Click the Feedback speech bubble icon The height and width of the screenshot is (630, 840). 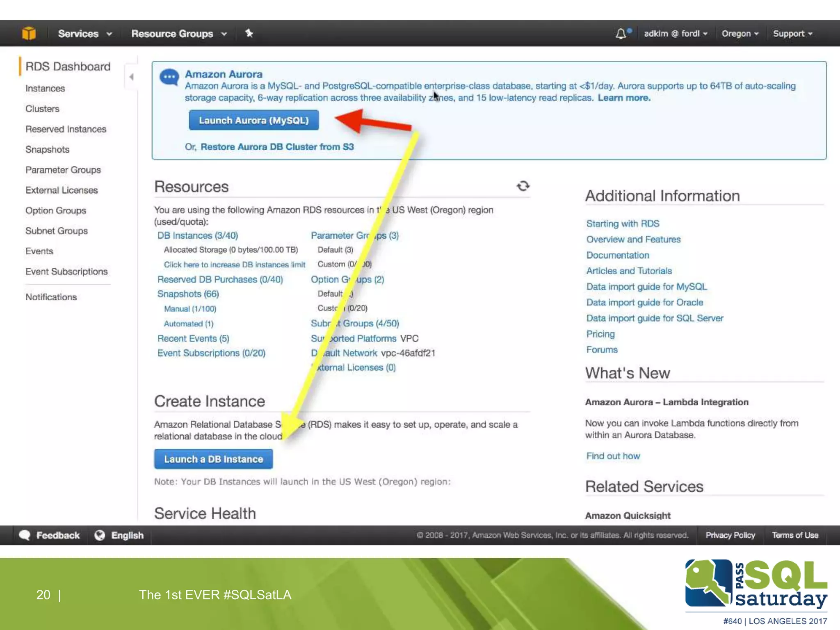[25, 535]
